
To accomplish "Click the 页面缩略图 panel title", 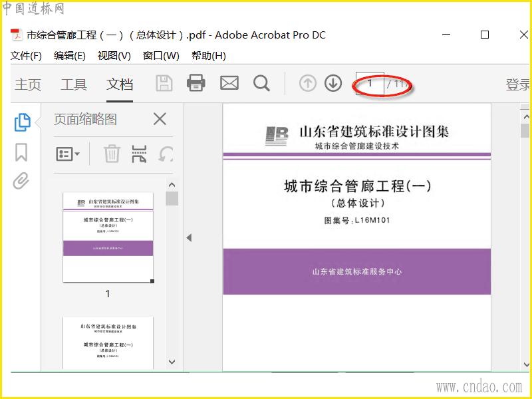I will [x=86, y=119].
